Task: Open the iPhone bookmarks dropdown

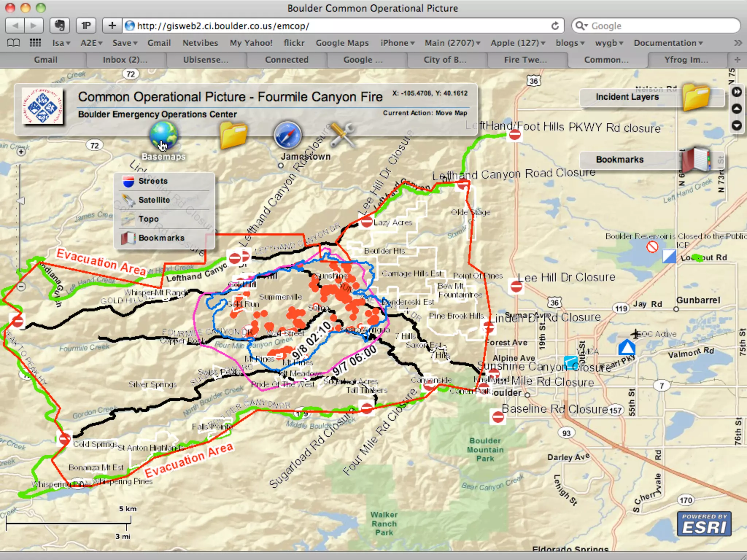Action: [x=397, y=43]
